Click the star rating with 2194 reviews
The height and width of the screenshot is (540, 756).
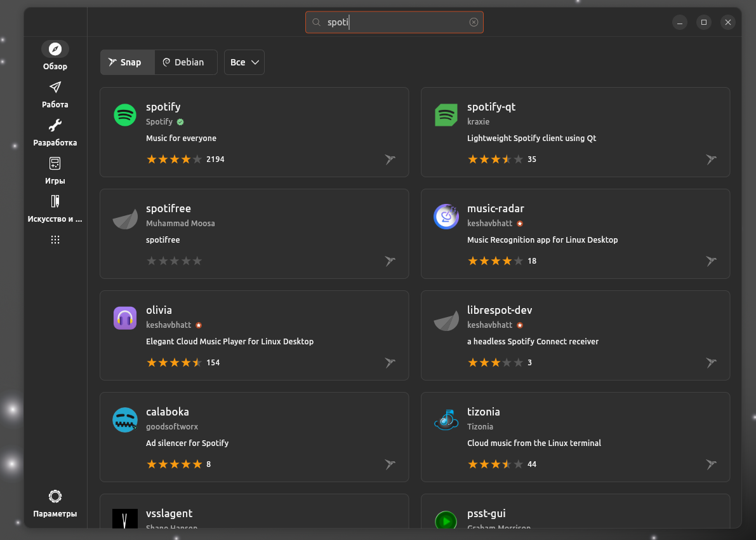pyautogui.click(x=174, y=159)
